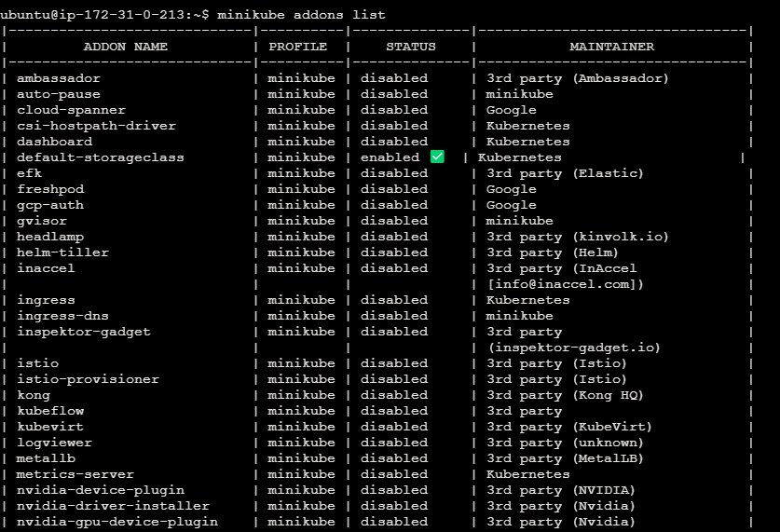Select the kubeflow addon name

coord(50,411)
